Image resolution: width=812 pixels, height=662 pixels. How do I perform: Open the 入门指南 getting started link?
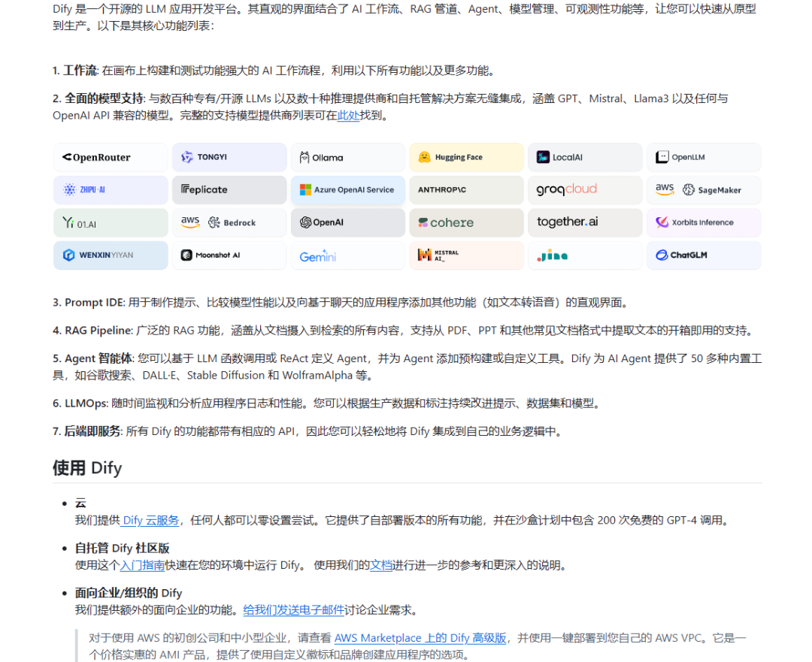pos(142,565)
